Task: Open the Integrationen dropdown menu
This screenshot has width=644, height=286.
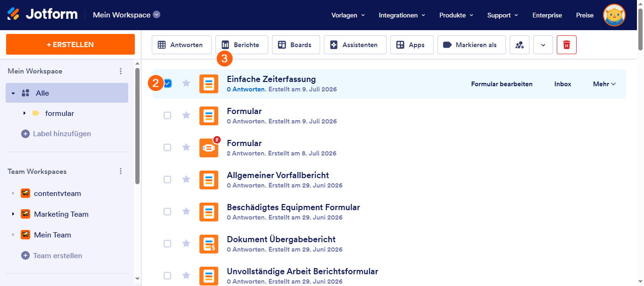Action: [402, 15]
